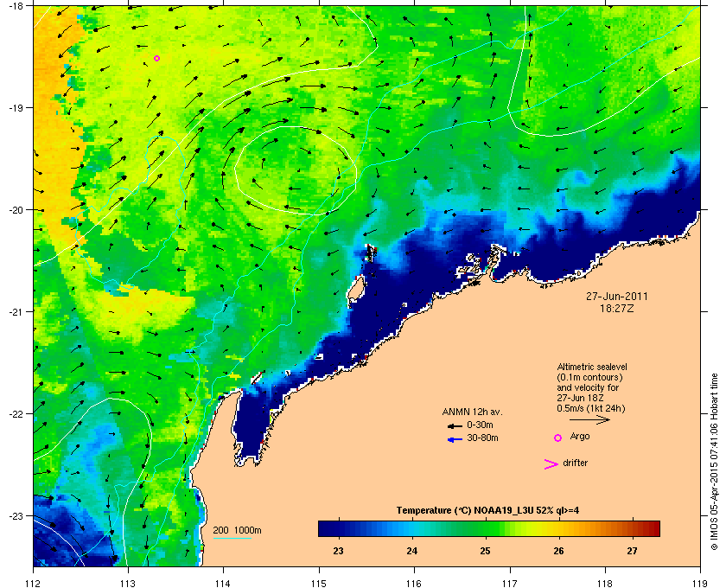The height and width of the screenshot is (588, 726).
Task: Click the date label 27-Jun-2011
Action: pyautogui.click(x=617, y=296)
